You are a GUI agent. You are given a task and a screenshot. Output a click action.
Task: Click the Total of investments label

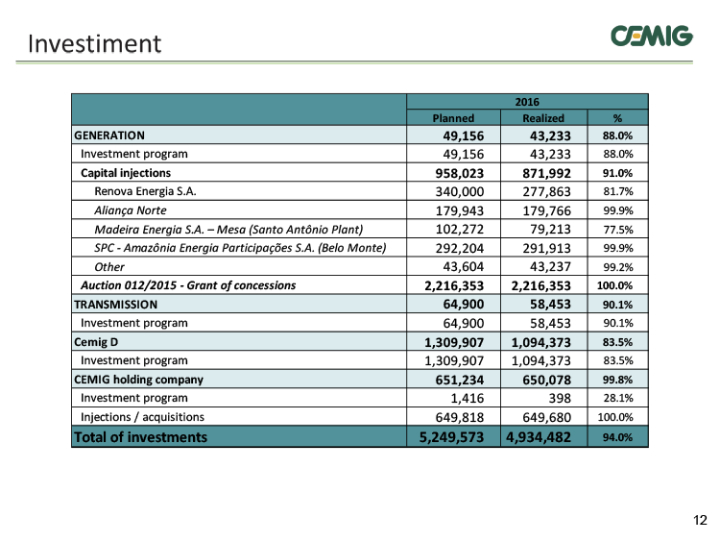point(141,437)
